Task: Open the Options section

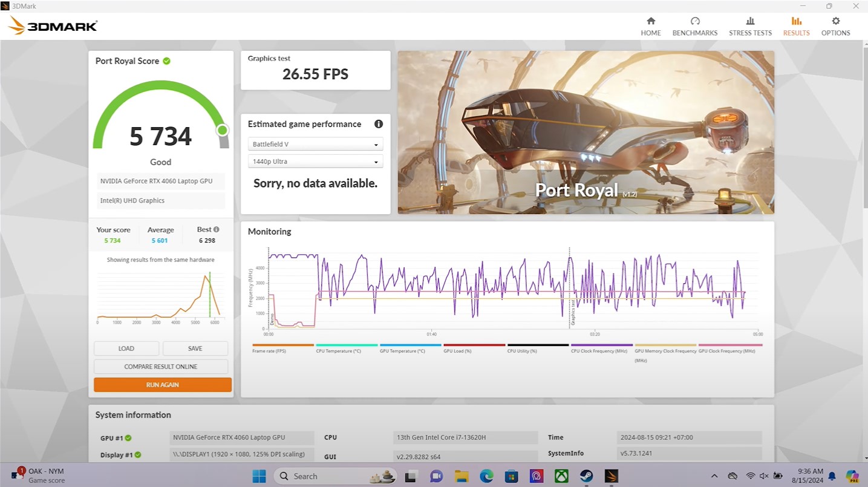Action: [x=835, y=27]
